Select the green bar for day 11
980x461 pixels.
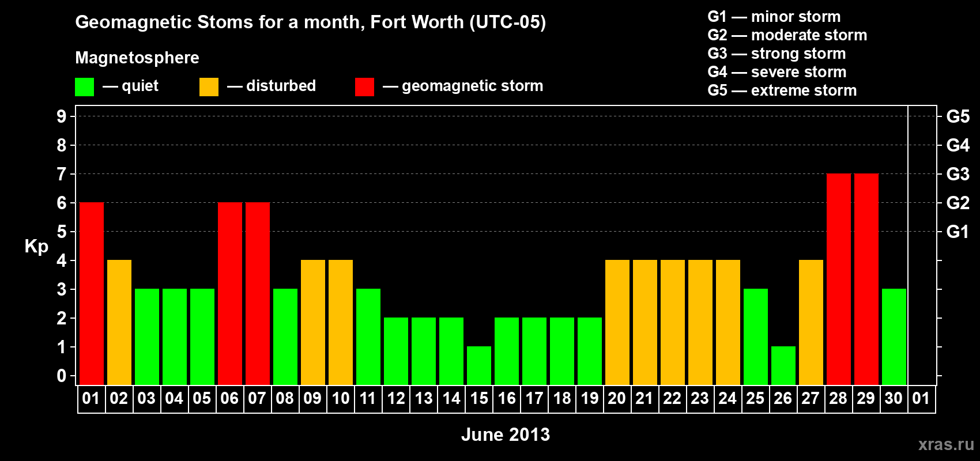point(368,337)
